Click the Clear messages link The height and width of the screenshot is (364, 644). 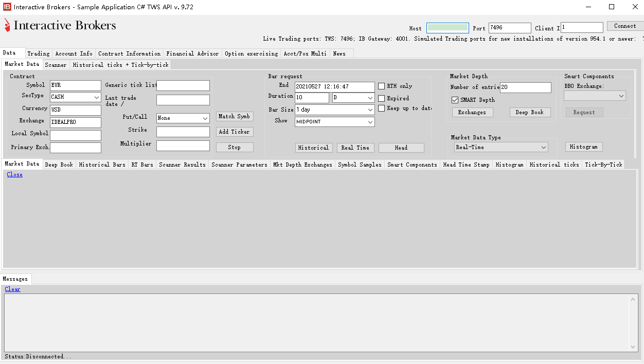12,289
